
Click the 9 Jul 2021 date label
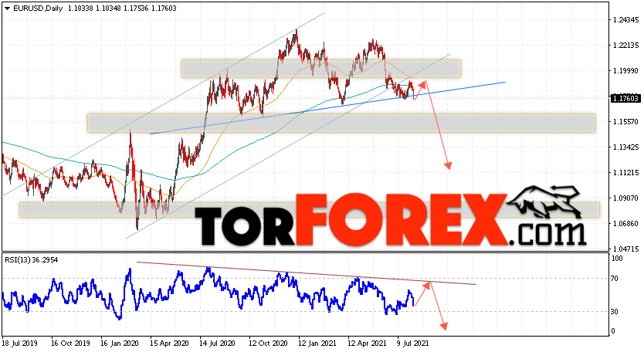coord(413,343)
